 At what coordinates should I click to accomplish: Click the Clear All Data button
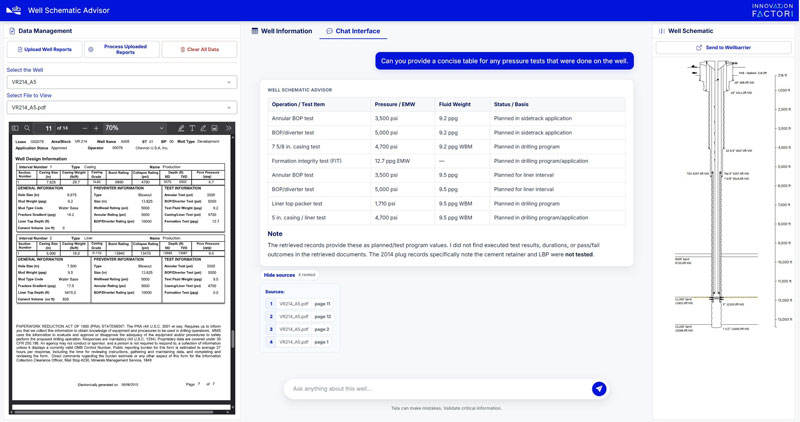(199, 49)
